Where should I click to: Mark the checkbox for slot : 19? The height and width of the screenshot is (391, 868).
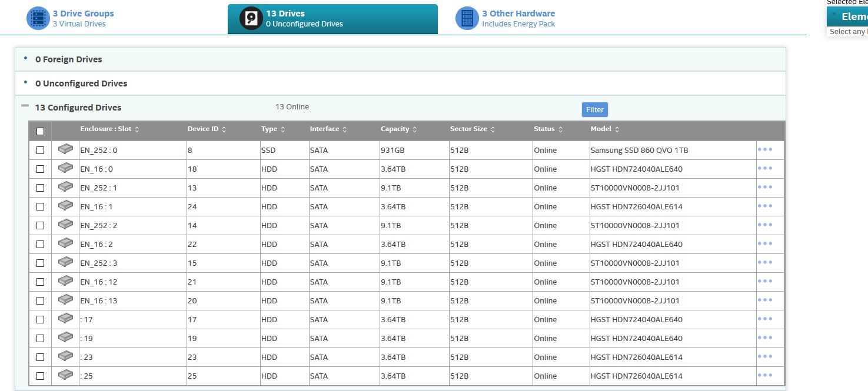(40, 339)
